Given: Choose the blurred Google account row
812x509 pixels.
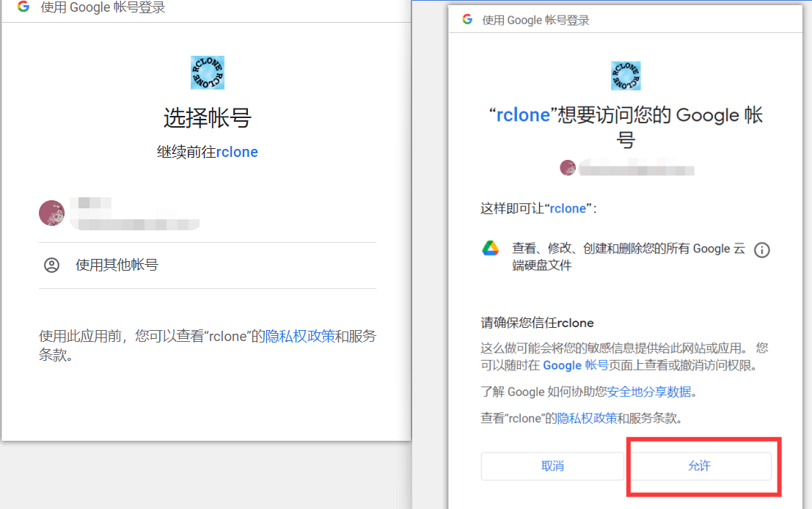Looking at the screenshot, I should (x=207, y=213).
